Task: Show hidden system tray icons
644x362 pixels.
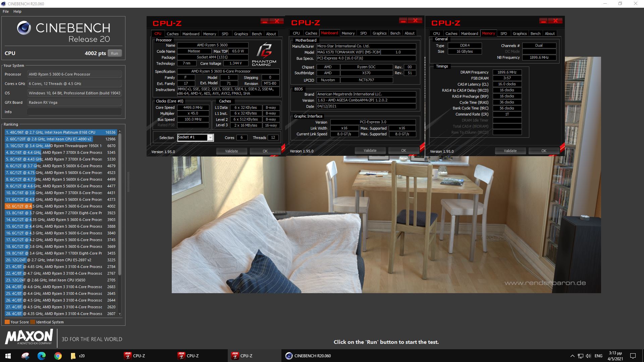Action: (x=572, y=356)
